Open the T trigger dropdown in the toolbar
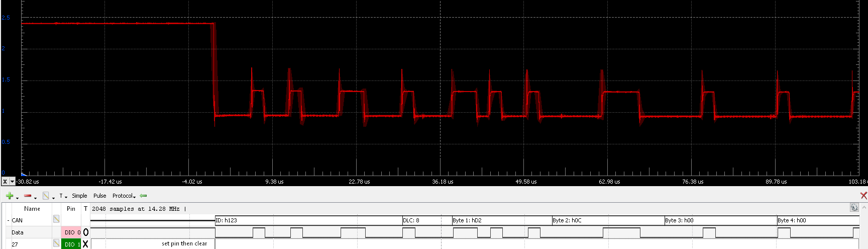The height and width of the screenshot is (249, 868). tap(63, 196)
